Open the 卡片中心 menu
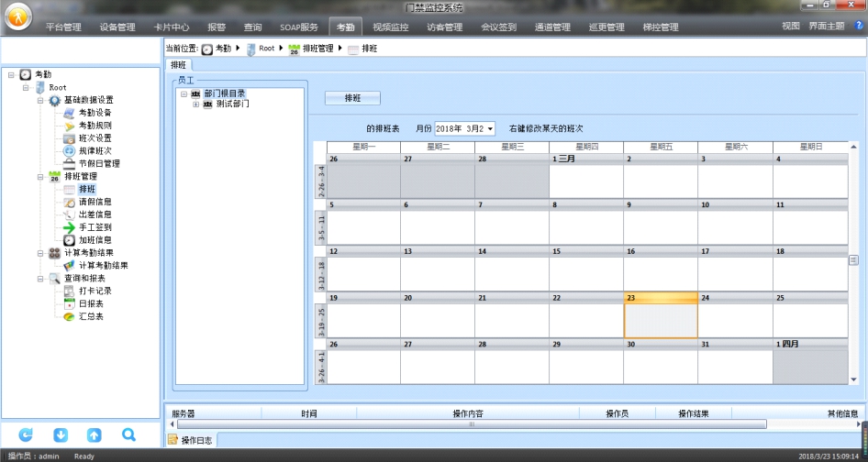Screen dimensions: 868x462 172,27
